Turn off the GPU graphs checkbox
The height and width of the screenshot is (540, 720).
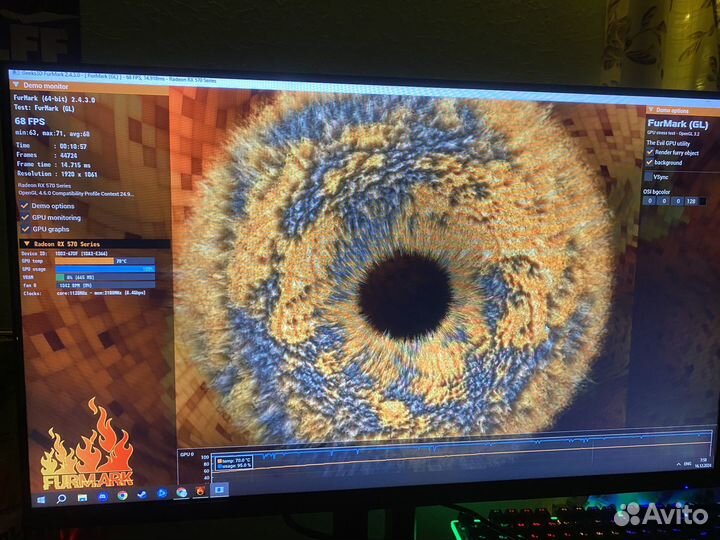click(x=25, y=228)
